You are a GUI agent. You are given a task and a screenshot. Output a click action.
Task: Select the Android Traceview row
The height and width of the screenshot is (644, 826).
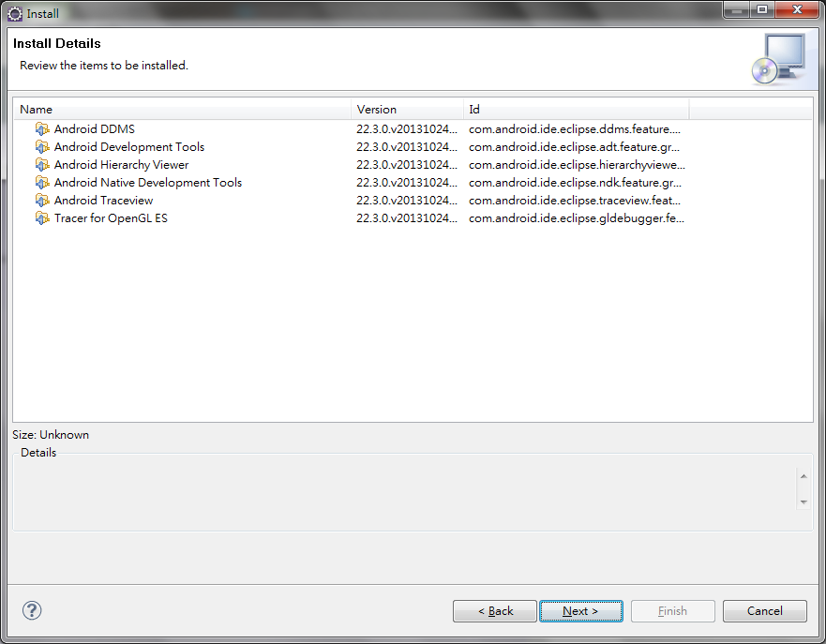click(x=413, y=200)
